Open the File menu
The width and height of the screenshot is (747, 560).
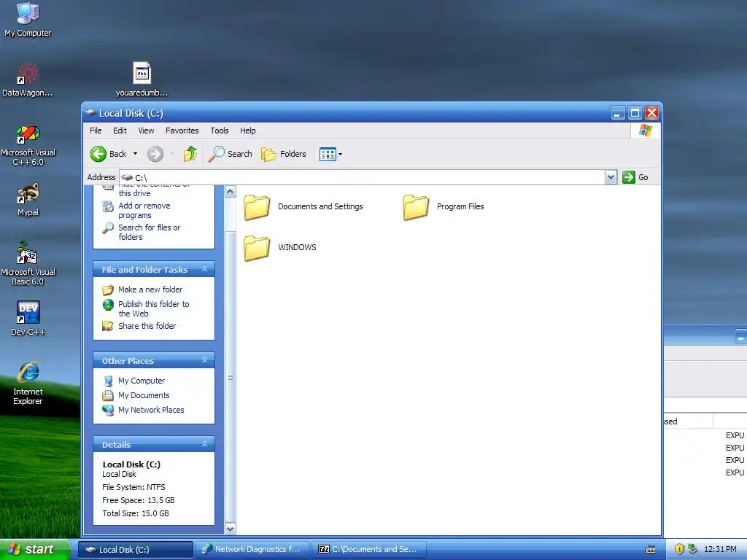96,131
